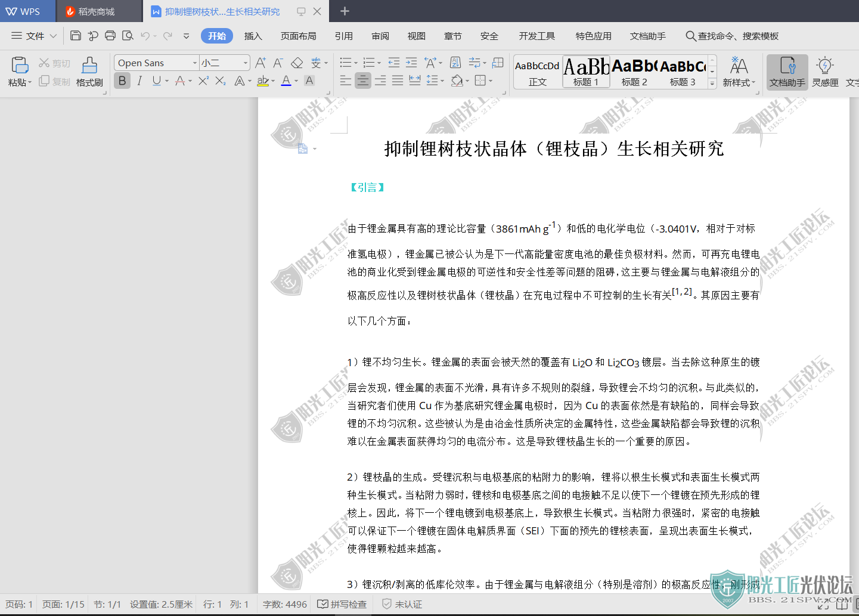Click the Export to PDF icon
The image size is (859, 616).
pos(93,36)
